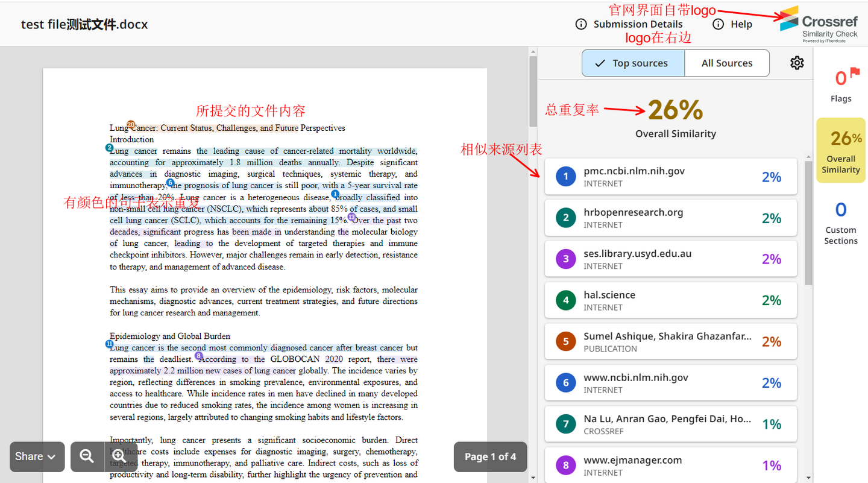Image resolution: width=868 pixels, height=483 pixels.
Task: Switch to the Top sources tab
Action: [x=633, y=63]
